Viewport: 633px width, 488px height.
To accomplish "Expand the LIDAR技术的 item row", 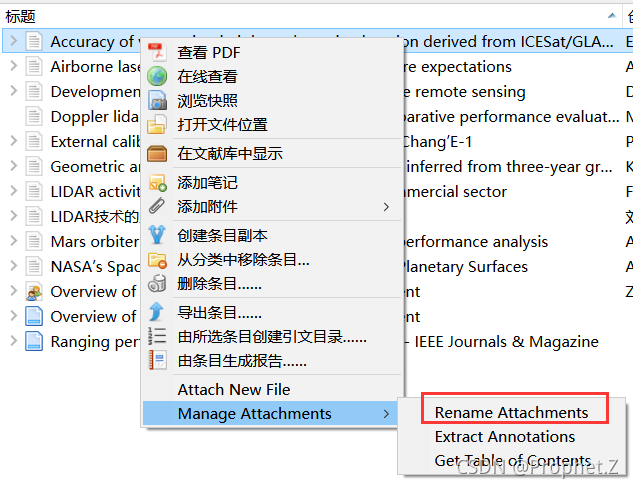I will coord(13,216).
